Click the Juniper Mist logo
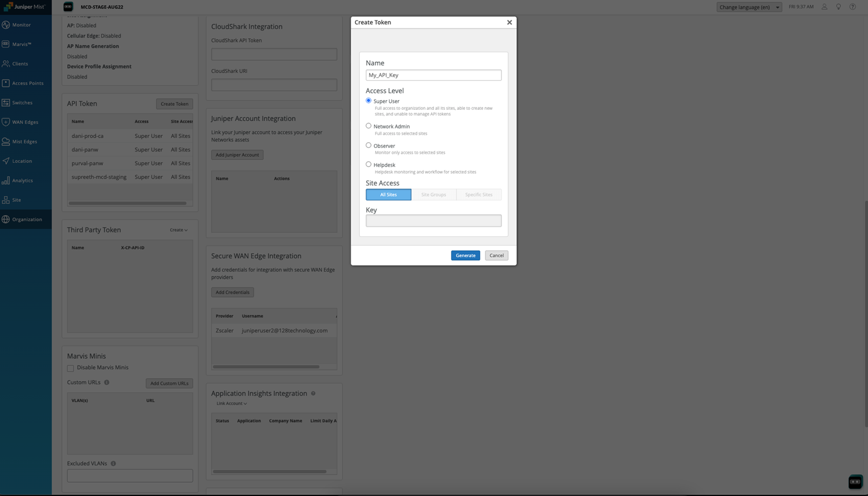 [24, 7]
